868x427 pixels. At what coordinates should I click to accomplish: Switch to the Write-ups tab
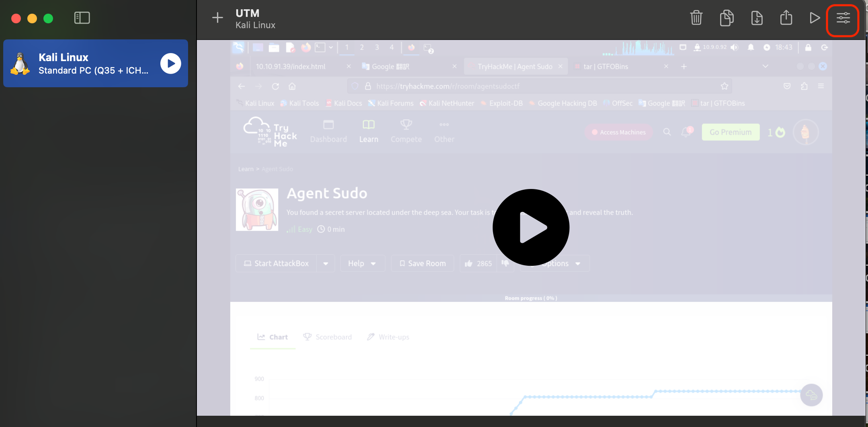click(x=388, y=337)
